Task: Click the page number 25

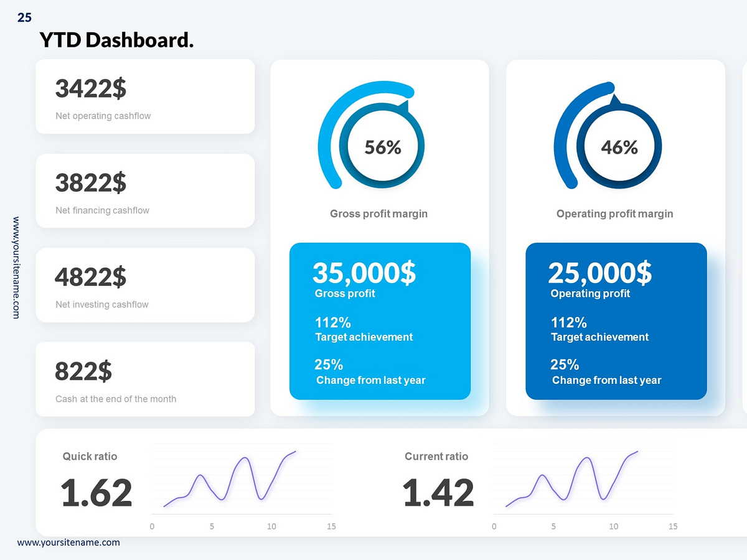Action: pos(25,17)
